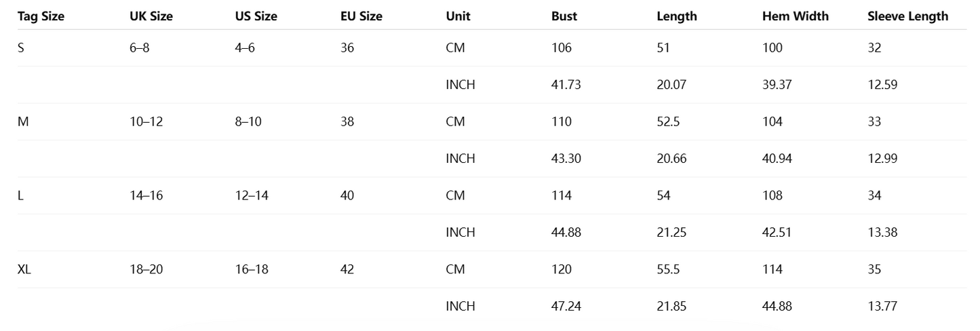Select the Bust column header
Image resolution: width=980 pixels, height=331 pixels.
[564, 16]
